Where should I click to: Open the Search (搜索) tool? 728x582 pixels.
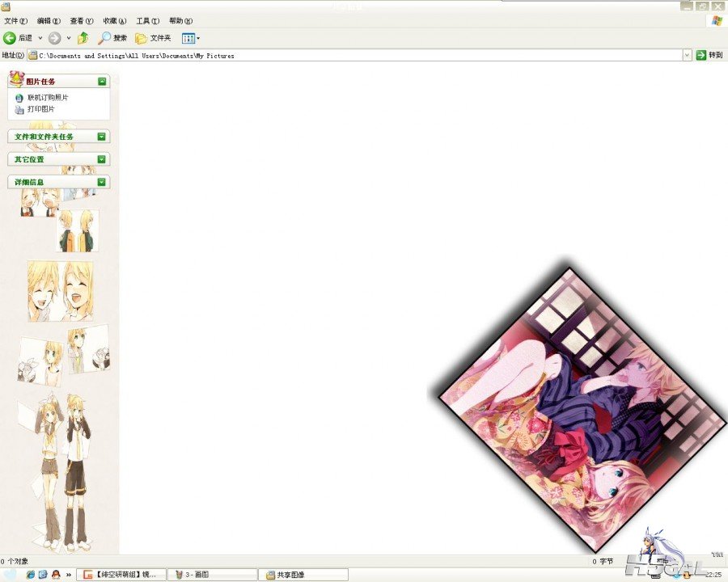(112, 38)
